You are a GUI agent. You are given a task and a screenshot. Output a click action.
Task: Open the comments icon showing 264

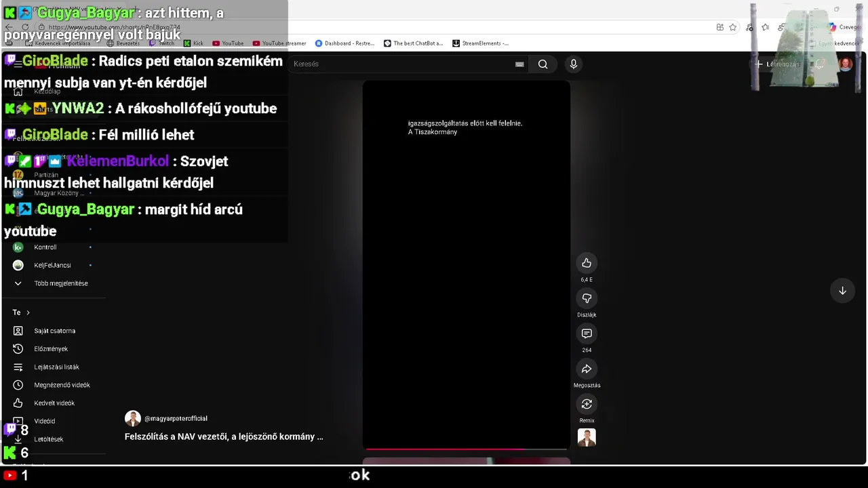[587, 333]
